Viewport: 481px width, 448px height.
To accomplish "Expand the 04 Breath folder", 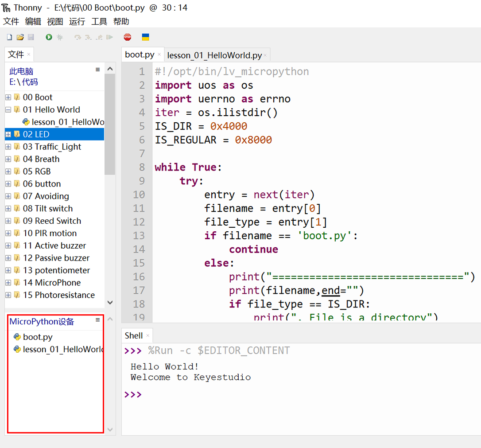I will tap(8, 159).
